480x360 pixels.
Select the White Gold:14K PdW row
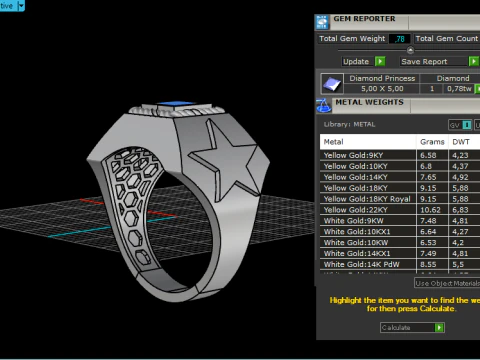point(400,264)
